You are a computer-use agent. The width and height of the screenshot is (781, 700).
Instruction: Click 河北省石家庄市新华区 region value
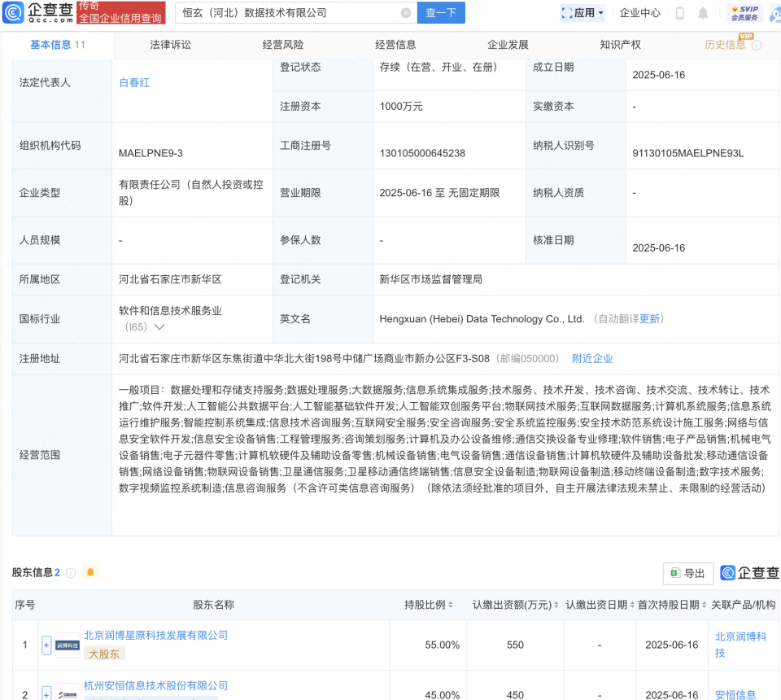[170, 279]
